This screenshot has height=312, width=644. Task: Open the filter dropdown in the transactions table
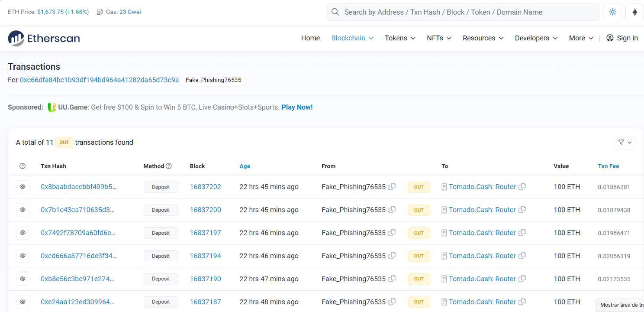click(x=625, y=142)
